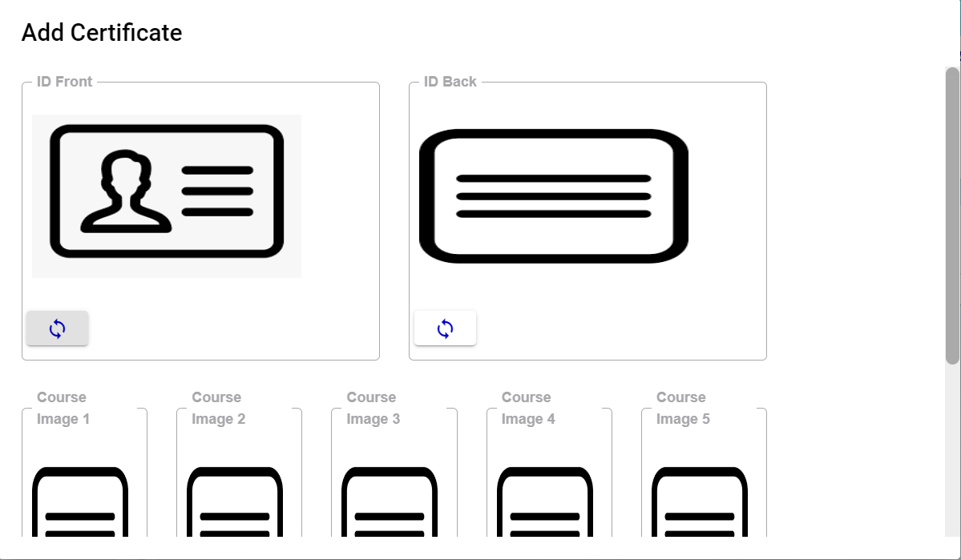Click the Course Image 5 label
This screenshot has width=961, height=560.
(x=683, y=408)
